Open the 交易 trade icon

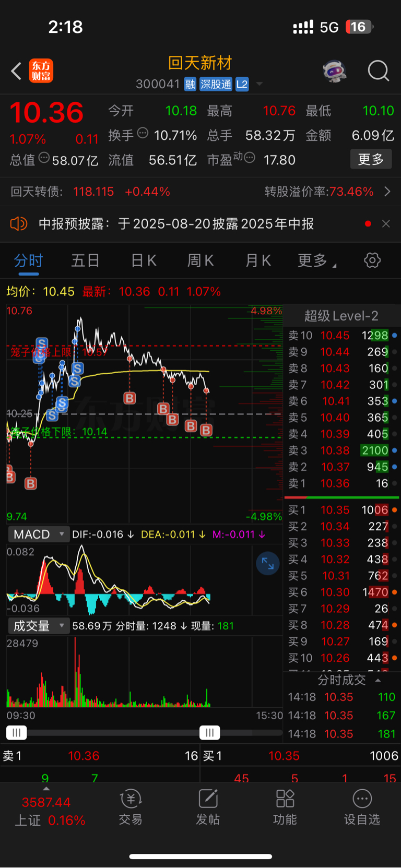tap(131, 807)
